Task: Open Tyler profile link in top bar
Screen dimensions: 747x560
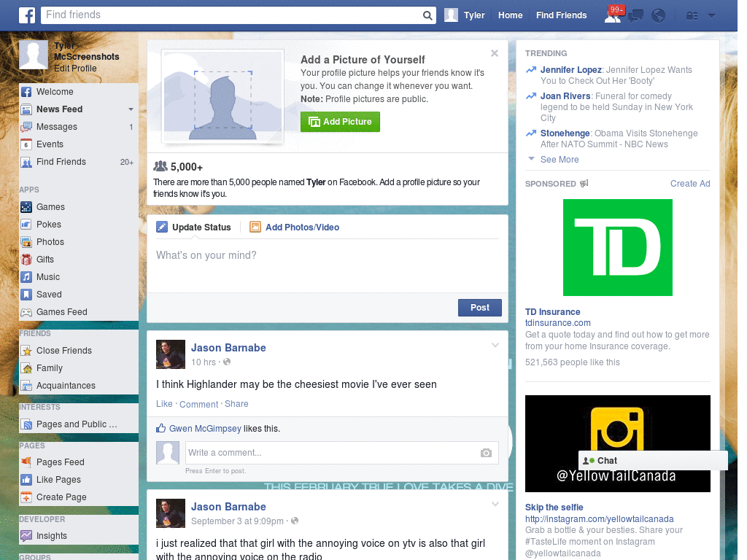Action: click(x=474, y=15)
